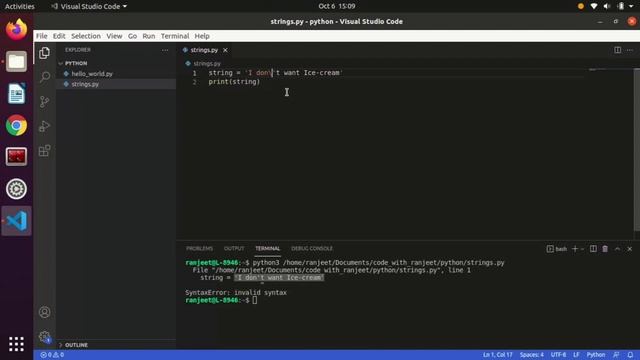Open the Edit menu

(59, 36)
